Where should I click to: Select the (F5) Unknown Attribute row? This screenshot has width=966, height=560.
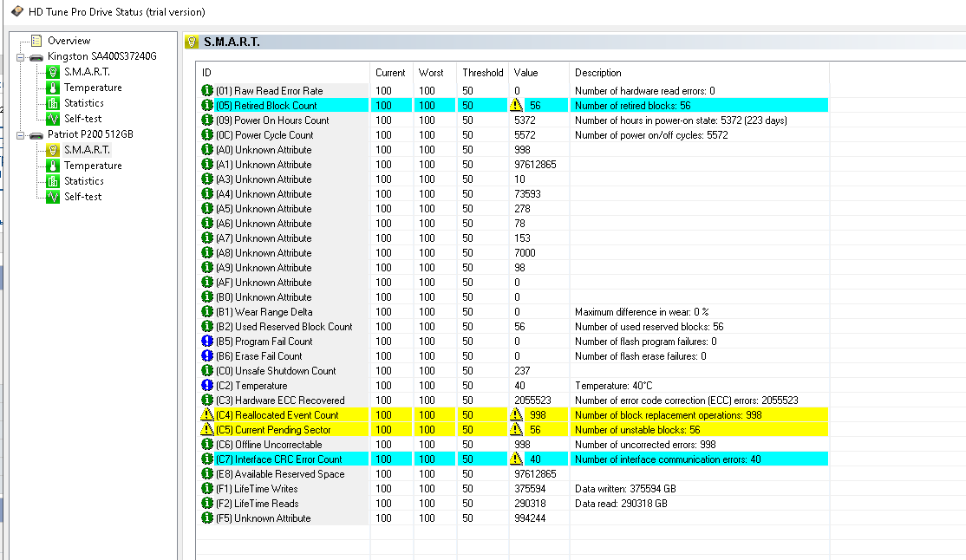point(514,518)
